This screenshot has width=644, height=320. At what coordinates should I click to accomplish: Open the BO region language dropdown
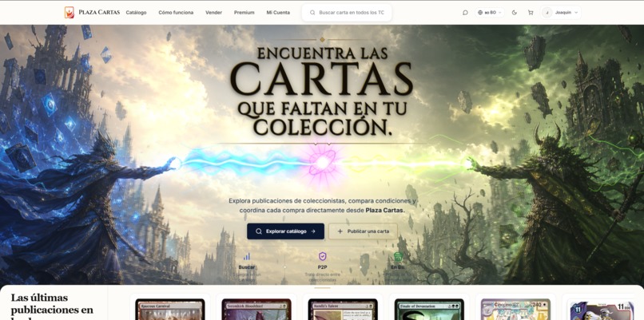(x=490, y=13)
